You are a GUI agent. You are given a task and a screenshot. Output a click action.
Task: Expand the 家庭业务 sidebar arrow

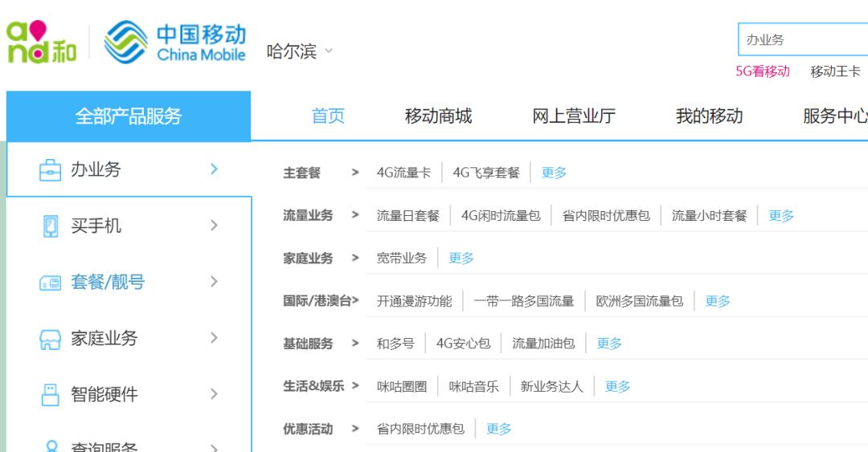(x=215, y=337)
